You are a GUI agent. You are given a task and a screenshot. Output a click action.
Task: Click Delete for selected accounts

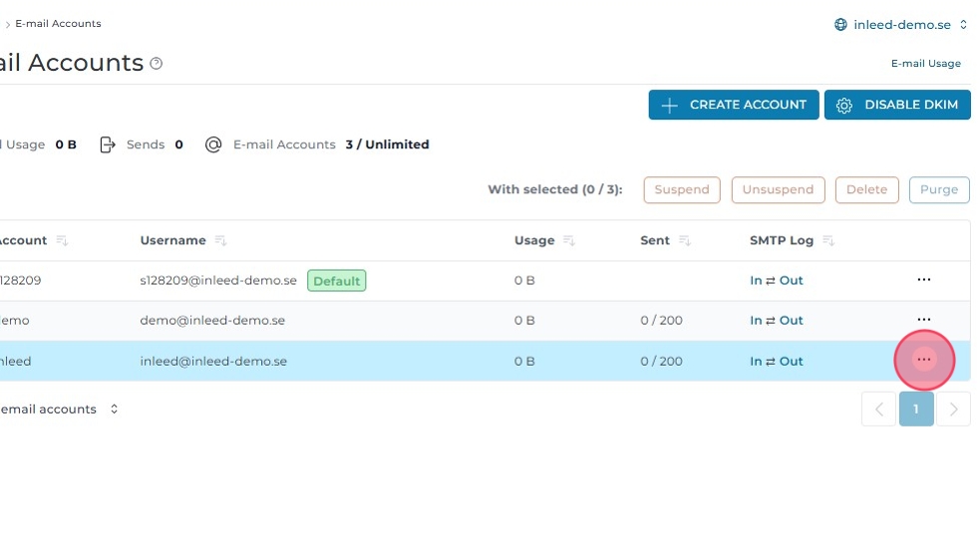[866, 189]
